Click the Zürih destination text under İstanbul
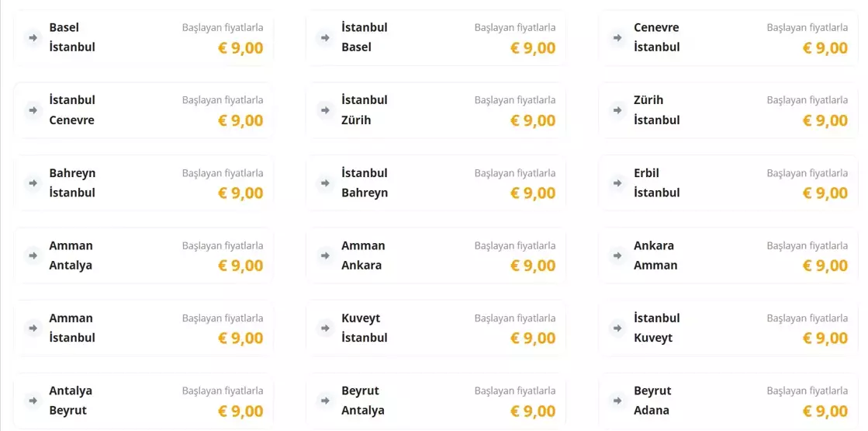 (x=356, y=120)
